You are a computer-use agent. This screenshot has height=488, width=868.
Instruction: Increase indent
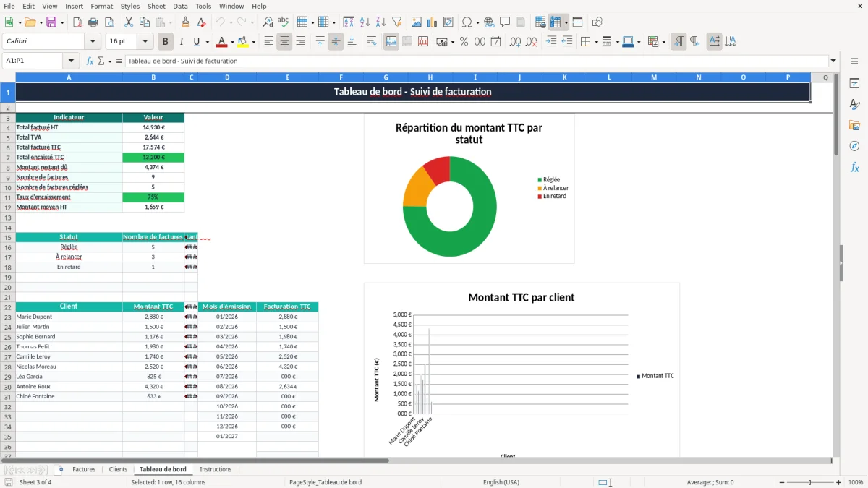pyautogui.click(x=551, y=42)
